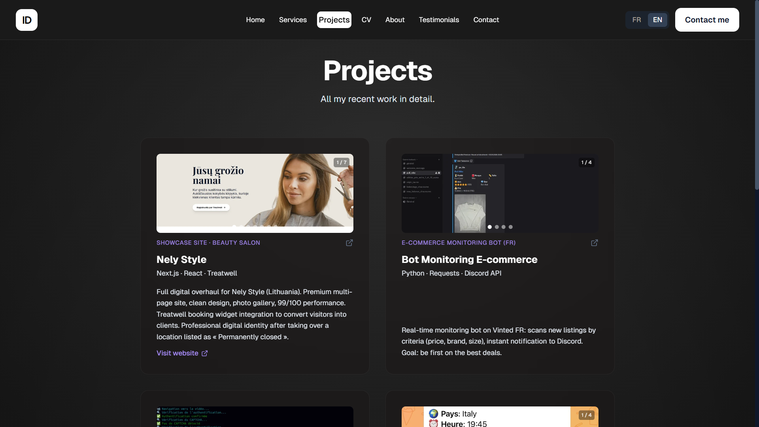Screen dimensions: 759x427
Task: Click the 'Python · Requests · Discord API' text
Action: 451,273
